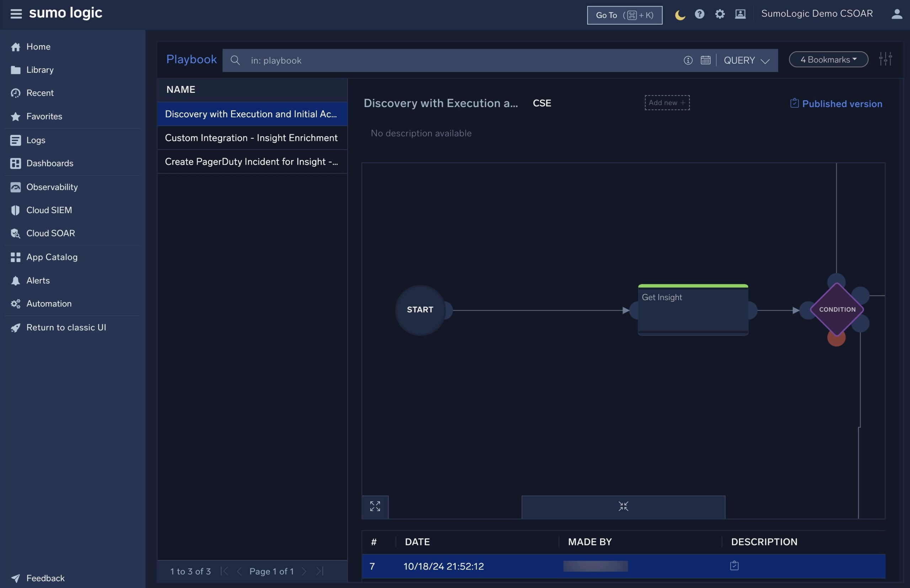The image size is (910, 588).
Task: Click the App Catalog grid icon
Action: (16, 257)
